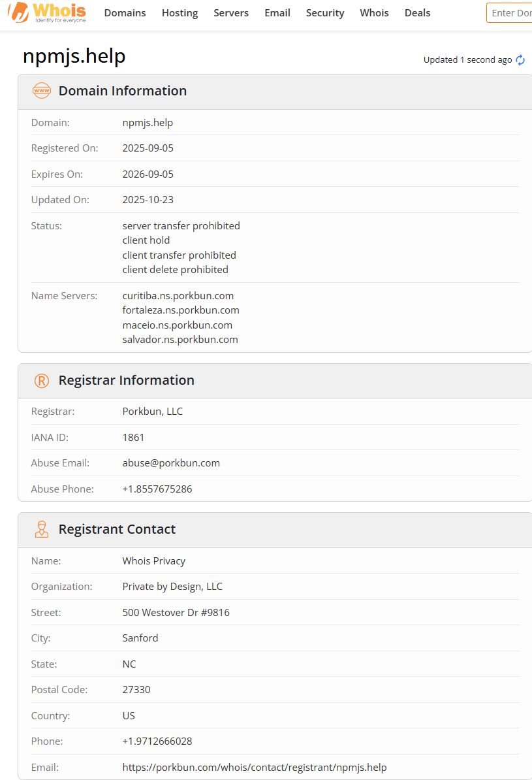
Task: Open the Deals menu item
Action: click(417, 13)
